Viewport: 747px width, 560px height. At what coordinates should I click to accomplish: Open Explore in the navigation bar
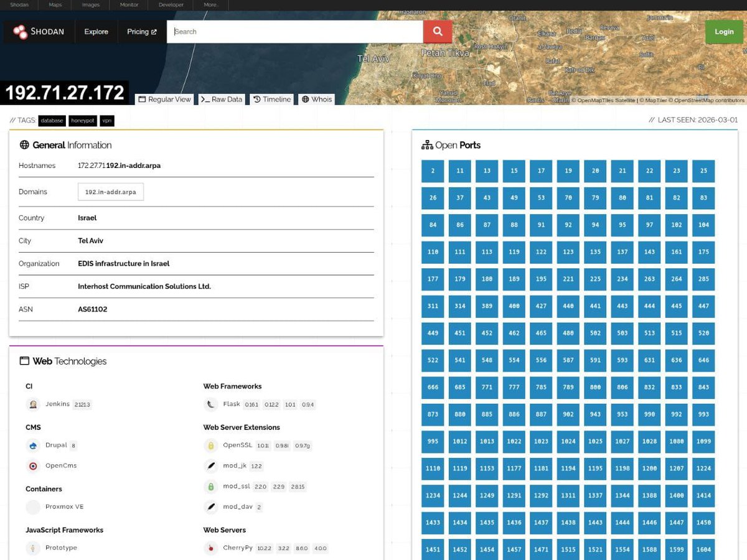[96, 32]
